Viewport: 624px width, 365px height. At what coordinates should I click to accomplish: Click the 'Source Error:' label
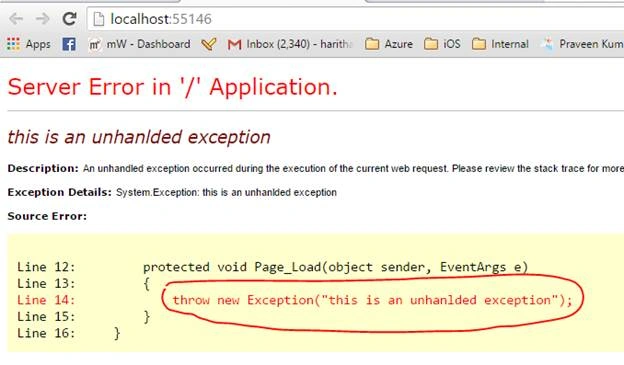click(x=47, y=216)
